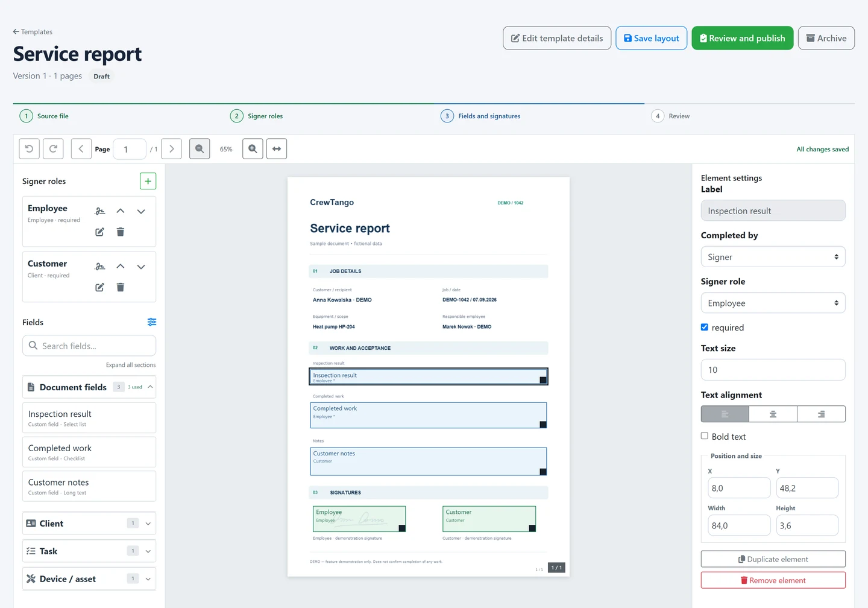Image resolution: width=868 pixels, height=608 pixels.
Task: Open the Signer role dropdown
Action: [773, 303]
